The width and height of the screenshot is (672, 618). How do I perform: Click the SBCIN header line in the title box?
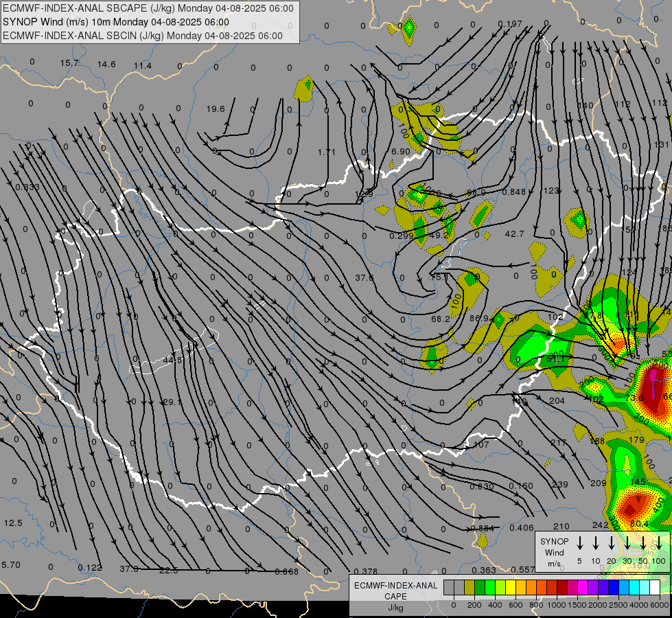143,36
